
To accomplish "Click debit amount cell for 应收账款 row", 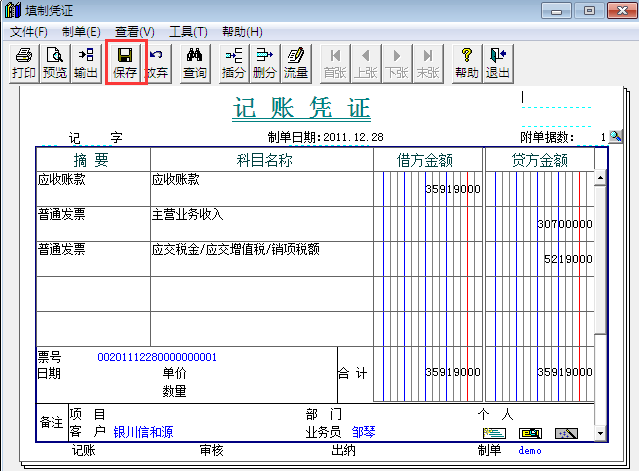I will [427, 189].
